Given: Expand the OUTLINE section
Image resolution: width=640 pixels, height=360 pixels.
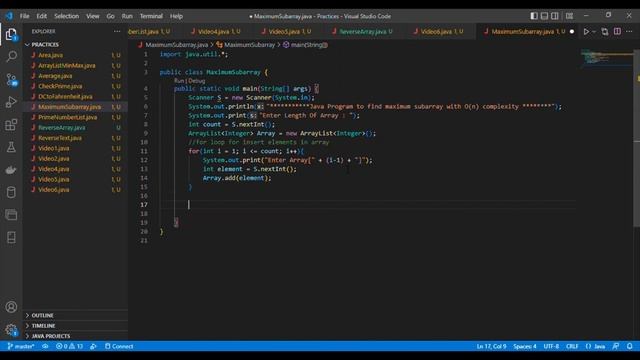Looking at the screenshot, I should pyautogui.click(x=42, y=316).
